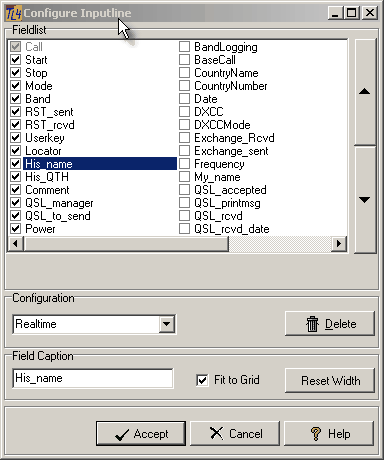Enable the CountryName checkbox
Screen dimensions: 384x460
click(184, 73)
